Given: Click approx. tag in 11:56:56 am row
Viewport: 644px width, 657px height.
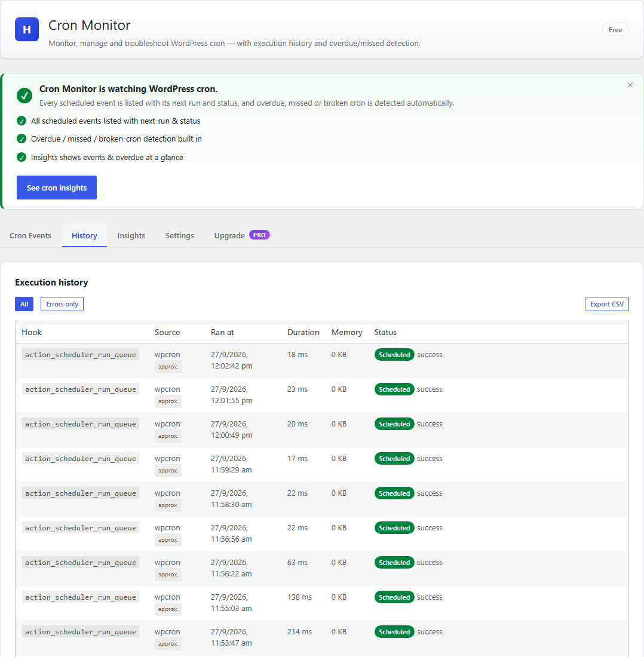Looking at the screenshot, I should [168, 540].
